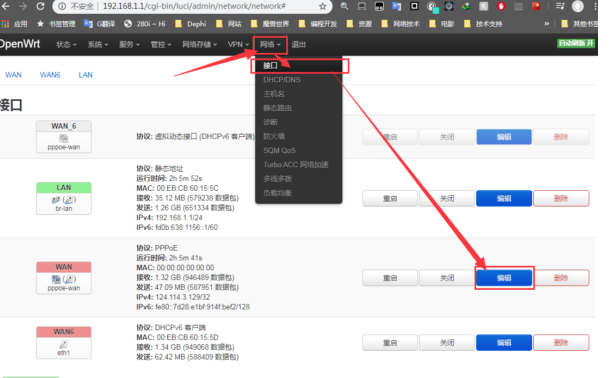Click the red delete button for WAN6
The width and height of the screenshot is (615, 378).
pyautogui.click(x=561, y=343)
